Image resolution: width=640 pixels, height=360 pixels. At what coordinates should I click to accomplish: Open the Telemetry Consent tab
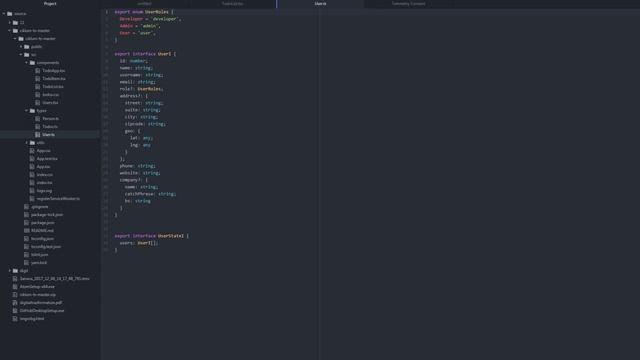tap(408, 4)
